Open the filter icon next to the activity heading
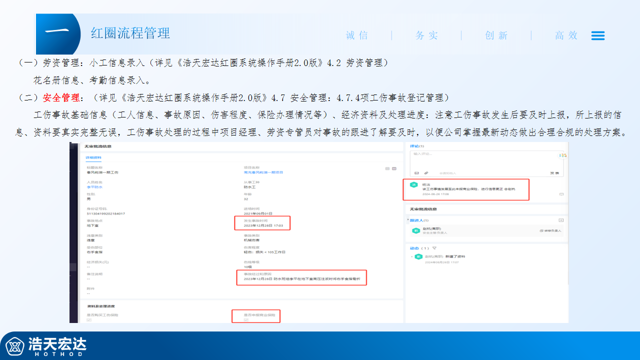 [x=434, y=248]
